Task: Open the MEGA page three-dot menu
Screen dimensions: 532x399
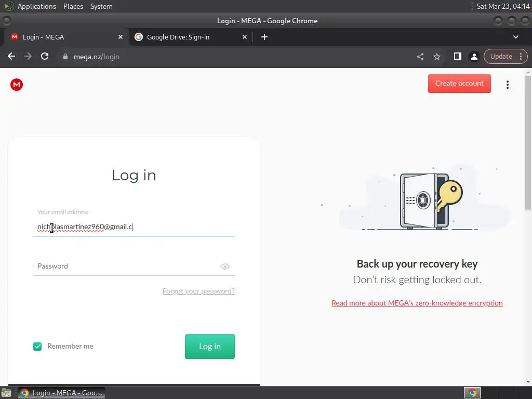Action: 507,85
